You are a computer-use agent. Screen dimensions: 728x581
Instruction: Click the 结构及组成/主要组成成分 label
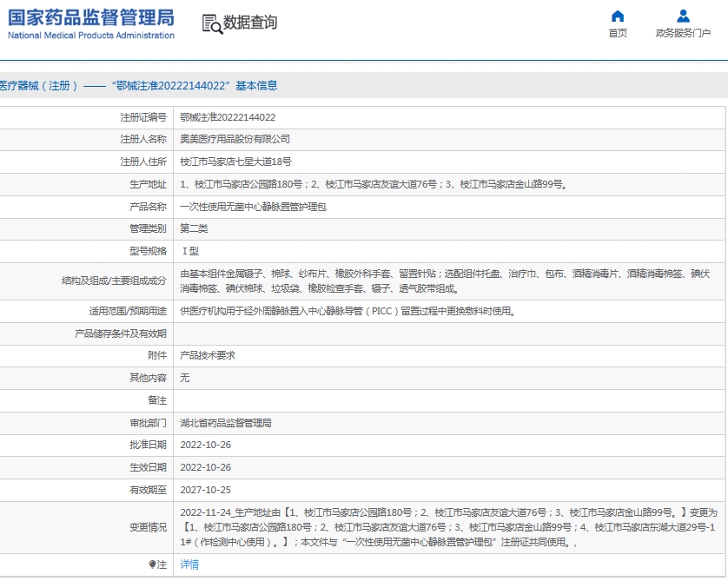pos(114,281)
